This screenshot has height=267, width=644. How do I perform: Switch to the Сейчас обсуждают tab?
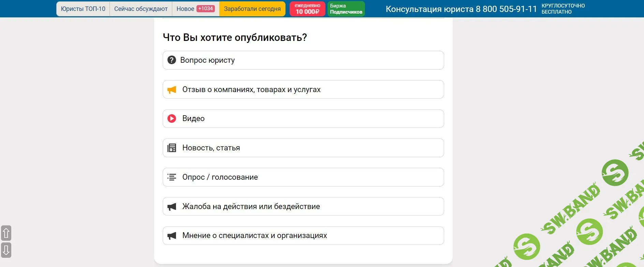click(x=141, y=9)
